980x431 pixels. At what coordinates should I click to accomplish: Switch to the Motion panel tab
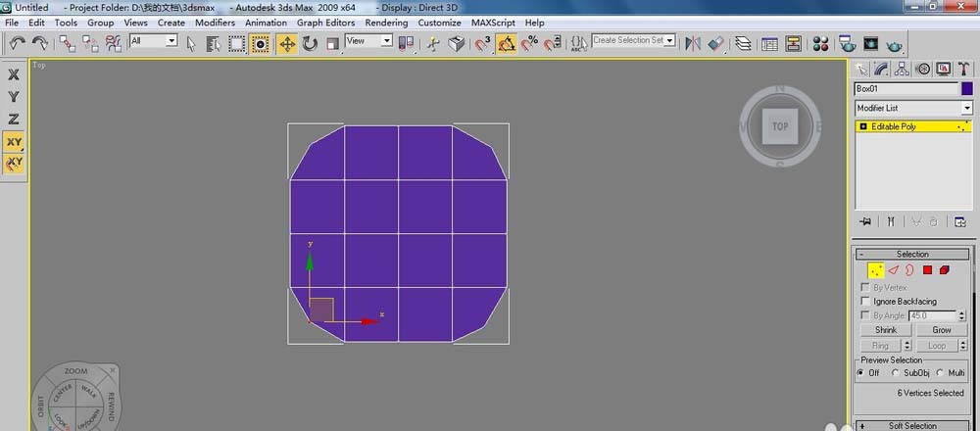pyautogui.click(x=922, y=69)
